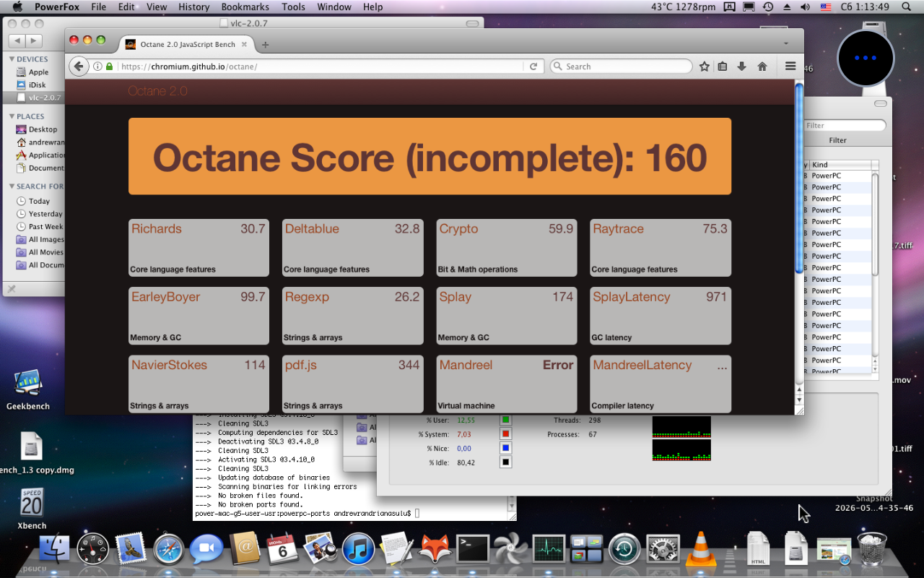Open the Trash in the Dock
The height and width of the screenshot is (578, 924).
coord(872,549)
